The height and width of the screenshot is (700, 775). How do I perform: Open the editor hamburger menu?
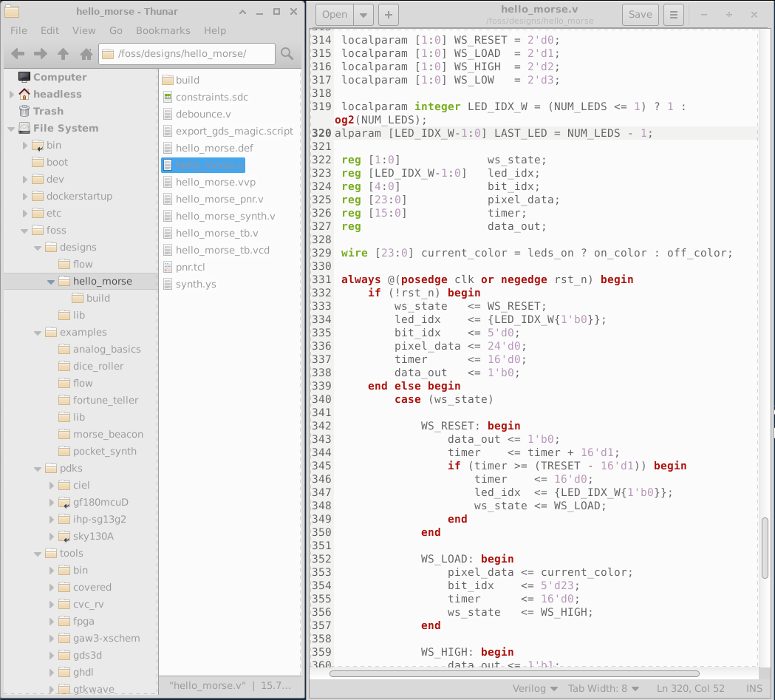pos(673,14)
